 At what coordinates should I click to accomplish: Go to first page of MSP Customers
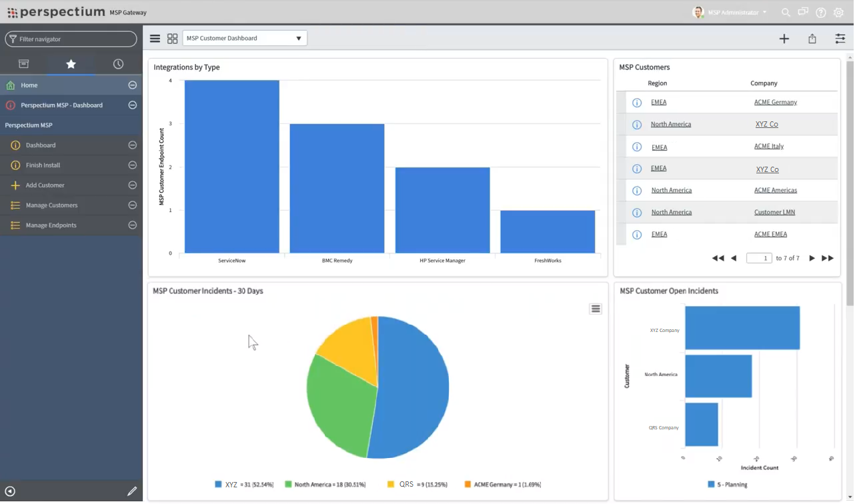718,258
